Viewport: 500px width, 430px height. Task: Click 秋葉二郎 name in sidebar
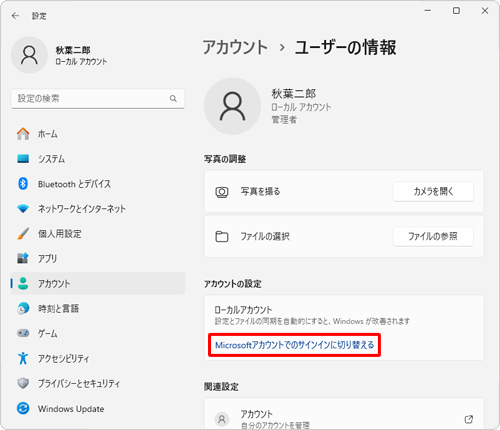click(x=73, y=50)
